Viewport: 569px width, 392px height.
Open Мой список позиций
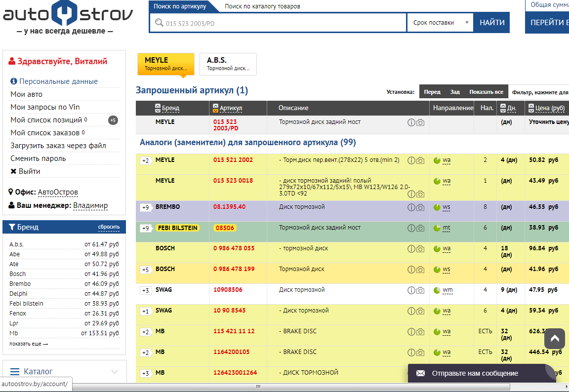pos(46,119)
